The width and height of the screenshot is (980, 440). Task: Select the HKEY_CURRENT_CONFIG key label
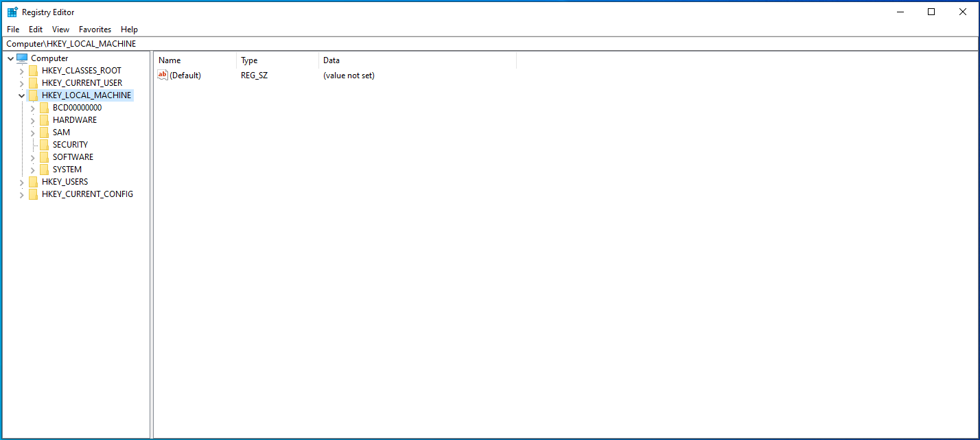coord(87,194)
